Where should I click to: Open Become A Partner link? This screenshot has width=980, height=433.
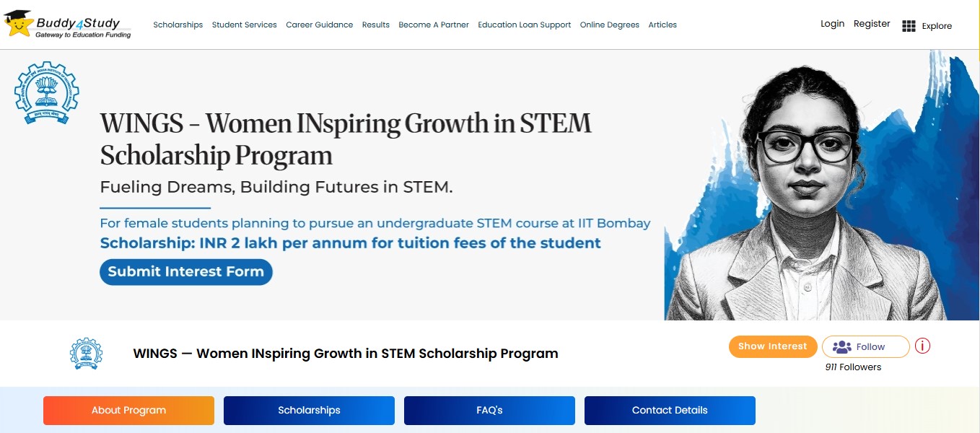click(434, 25)
